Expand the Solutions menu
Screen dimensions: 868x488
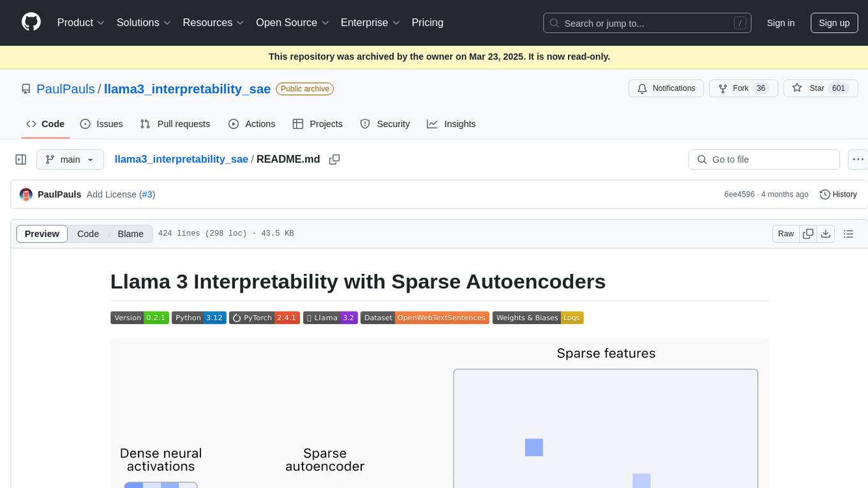[x=144, y=22]
